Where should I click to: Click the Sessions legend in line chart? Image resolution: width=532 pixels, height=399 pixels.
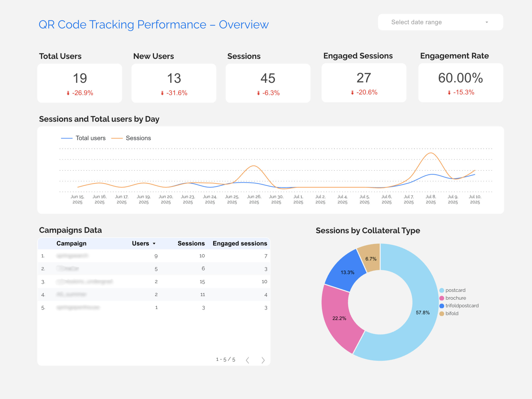tap(138, 138)
